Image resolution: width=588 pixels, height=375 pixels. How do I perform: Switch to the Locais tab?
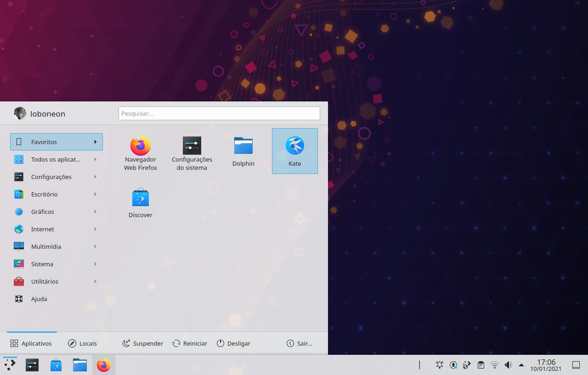coord(83,343)
